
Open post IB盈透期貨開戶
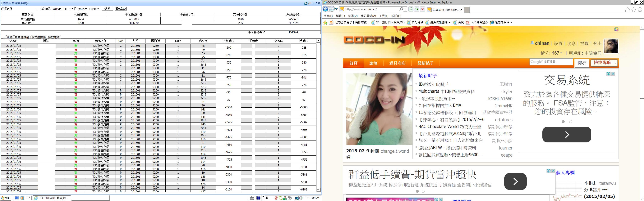point(433,84)
